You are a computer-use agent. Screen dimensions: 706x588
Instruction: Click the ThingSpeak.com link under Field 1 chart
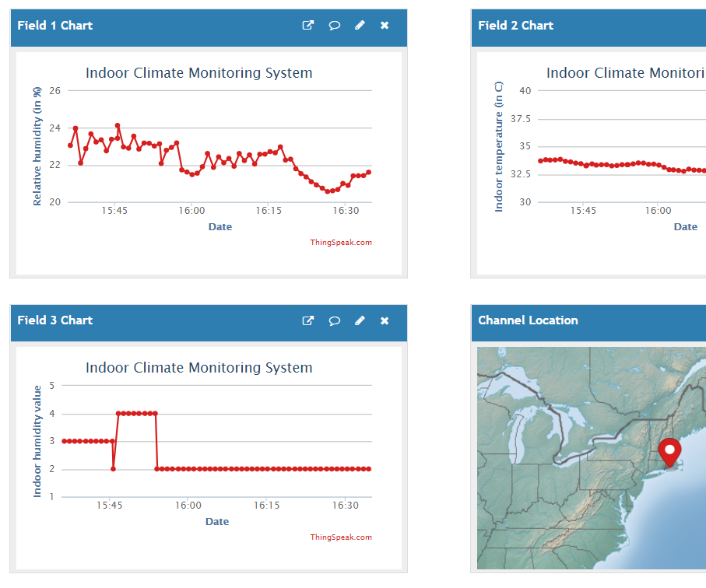coord(341,243)
